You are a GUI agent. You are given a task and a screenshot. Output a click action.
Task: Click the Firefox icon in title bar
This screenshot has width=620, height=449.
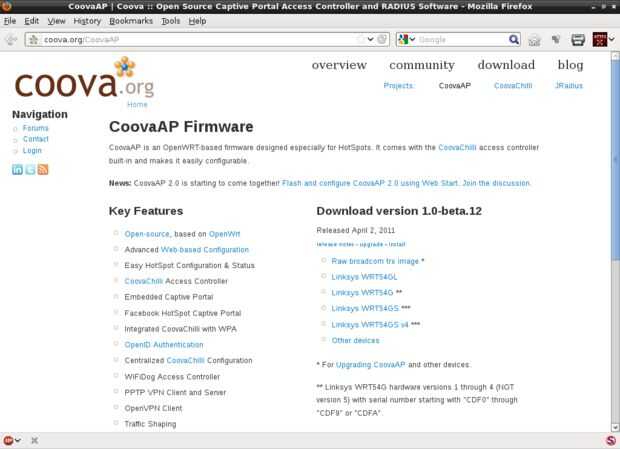[x=6, y=6]
